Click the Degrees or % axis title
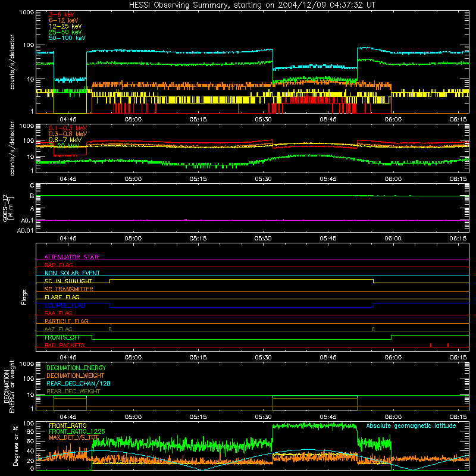The height and width of the screenshot is (476, 476). pyautogui.click(x=15, y=446)
